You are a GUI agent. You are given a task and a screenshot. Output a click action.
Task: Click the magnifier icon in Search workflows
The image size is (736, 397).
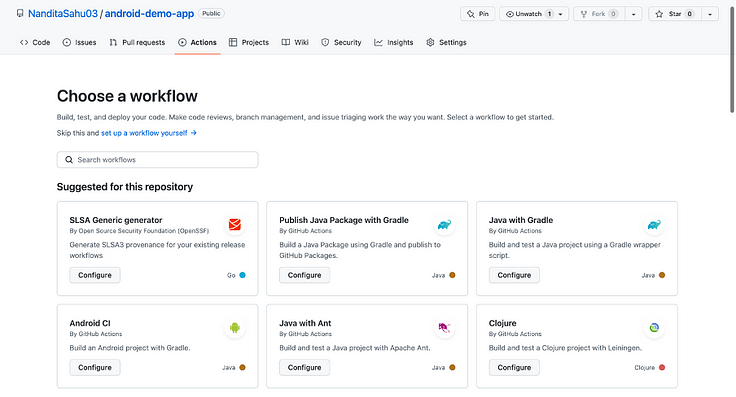(69, 160)
